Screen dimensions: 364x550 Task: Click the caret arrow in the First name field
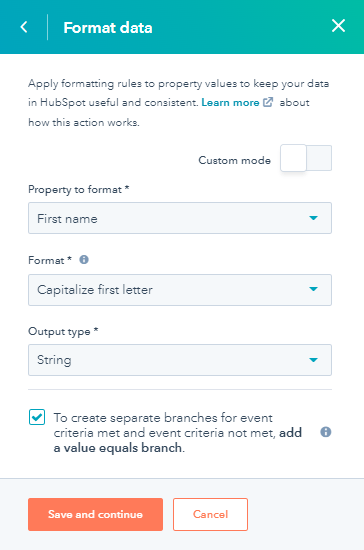tap(314, 218)
